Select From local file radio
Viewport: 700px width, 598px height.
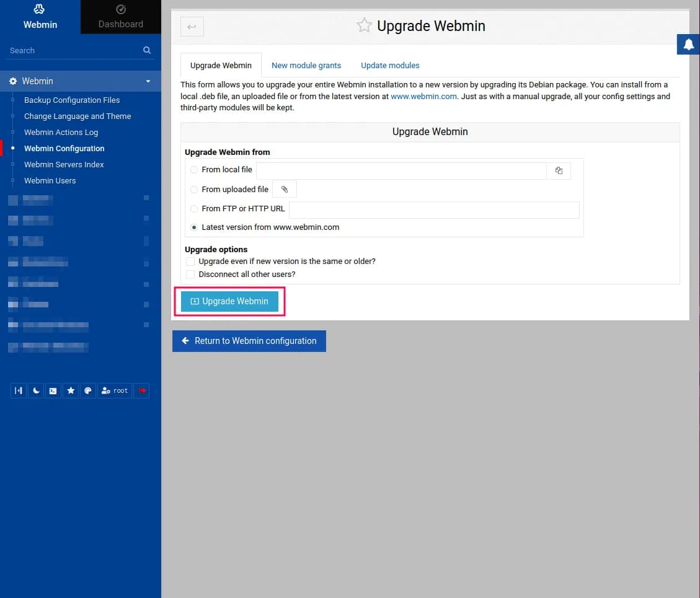(193, 170)
